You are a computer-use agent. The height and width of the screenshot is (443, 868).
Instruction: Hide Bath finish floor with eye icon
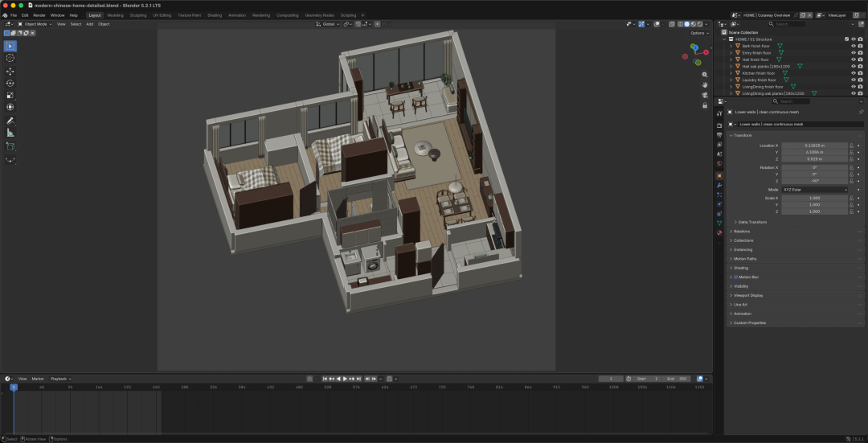click(x=853, y=46)
